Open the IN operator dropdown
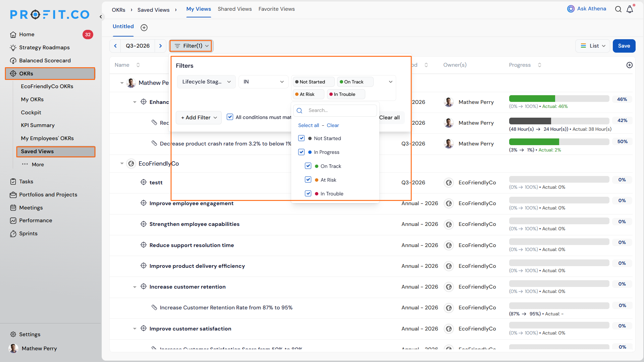Image resolution: width=644 pixels, height=362 pixels. (264, 82)
